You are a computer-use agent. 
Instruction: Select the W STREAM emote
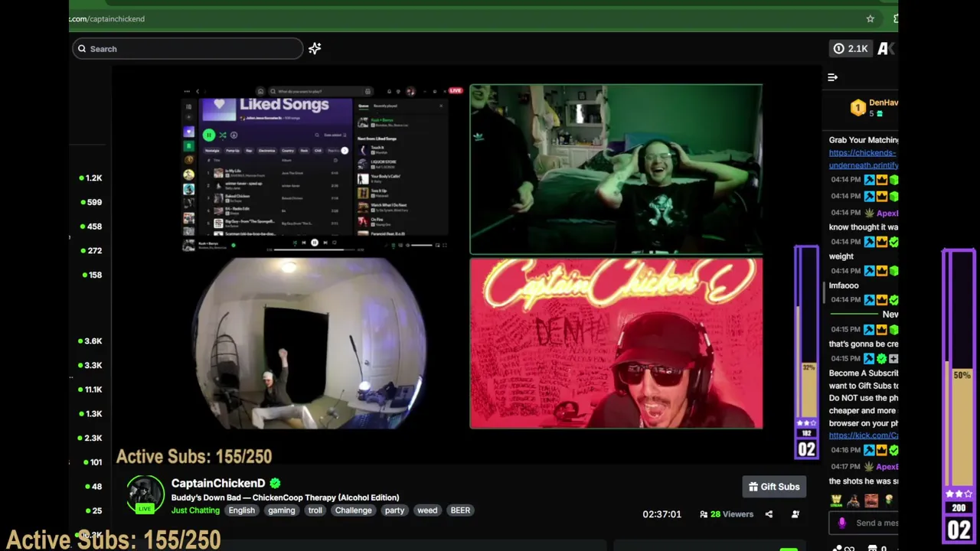point(836,500)
